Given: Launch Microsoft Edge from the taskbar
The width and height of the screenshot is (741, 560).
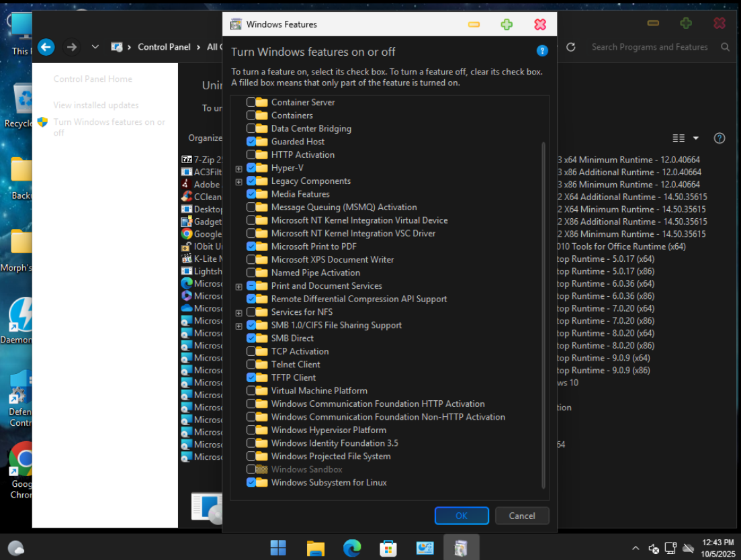Looking at the screenshot, I should click(352, 548).
